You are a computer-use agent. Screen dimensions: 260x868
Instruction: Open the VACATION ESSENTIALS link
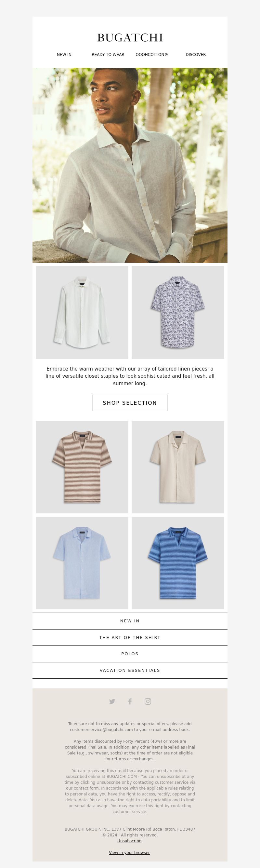(130, 670)
